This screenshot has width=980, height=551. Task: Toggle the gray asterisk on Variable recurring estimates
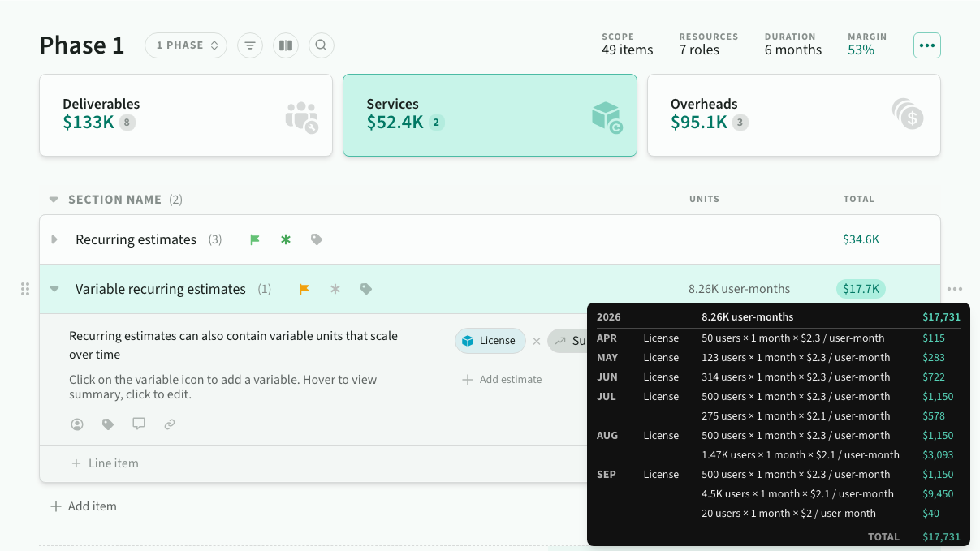coord(335,289)
